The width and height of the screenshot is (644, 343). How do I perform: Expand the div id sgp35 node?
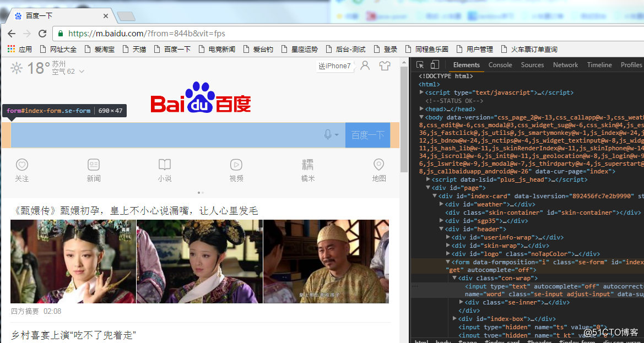pyautogui.click(x=441, y=220)
